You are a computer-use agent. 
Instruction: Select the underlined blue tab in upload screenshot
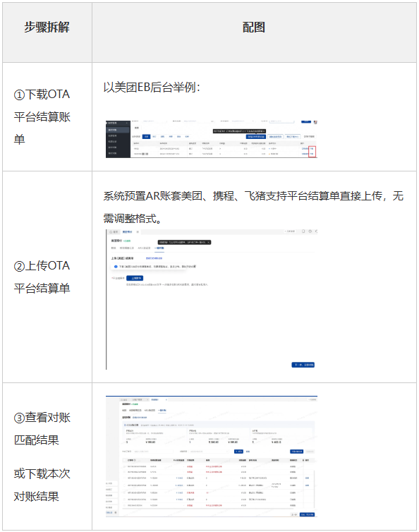(159, 248)
